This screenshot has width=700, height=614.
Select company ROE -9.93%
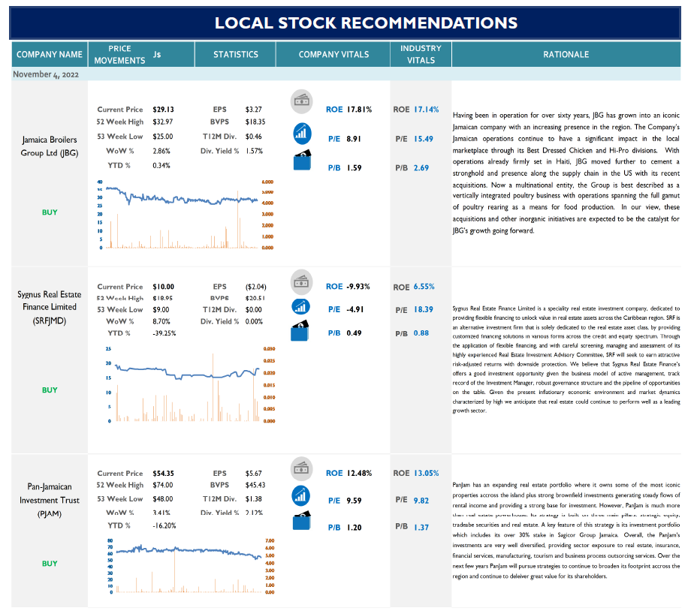[358, 287]
